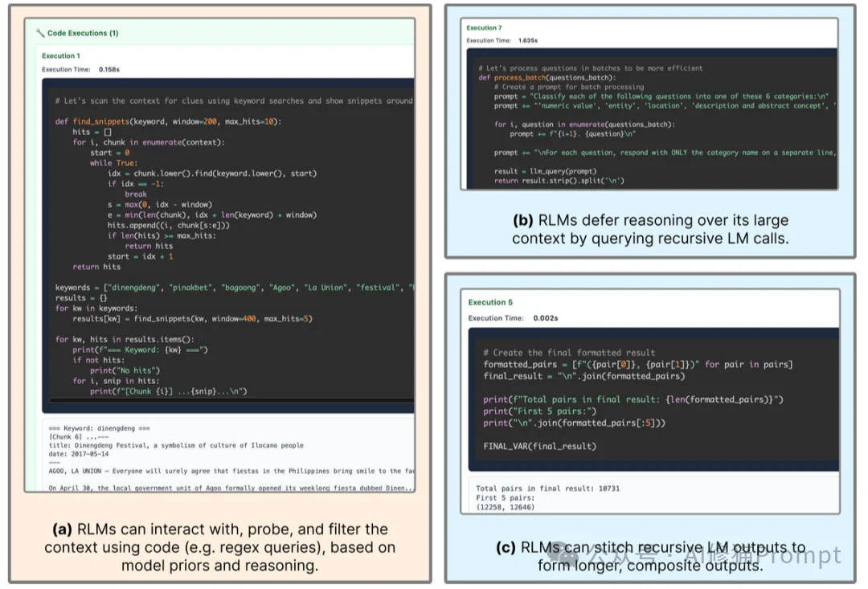Click caption (b) about recursive LM calls

pos(650,229)
